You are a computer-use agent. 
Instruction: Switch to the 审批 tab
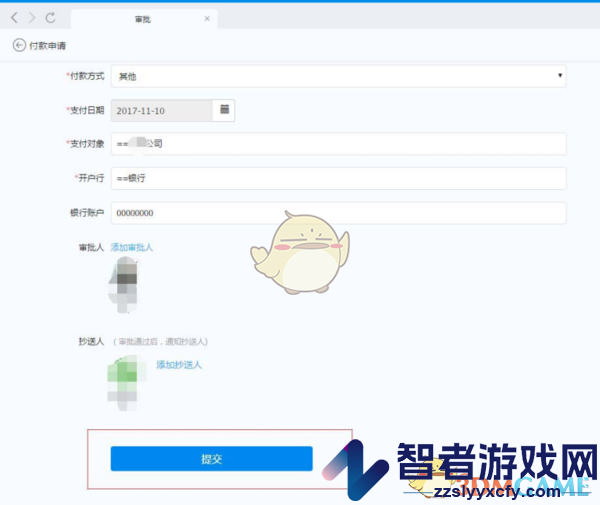click(144, 19)
